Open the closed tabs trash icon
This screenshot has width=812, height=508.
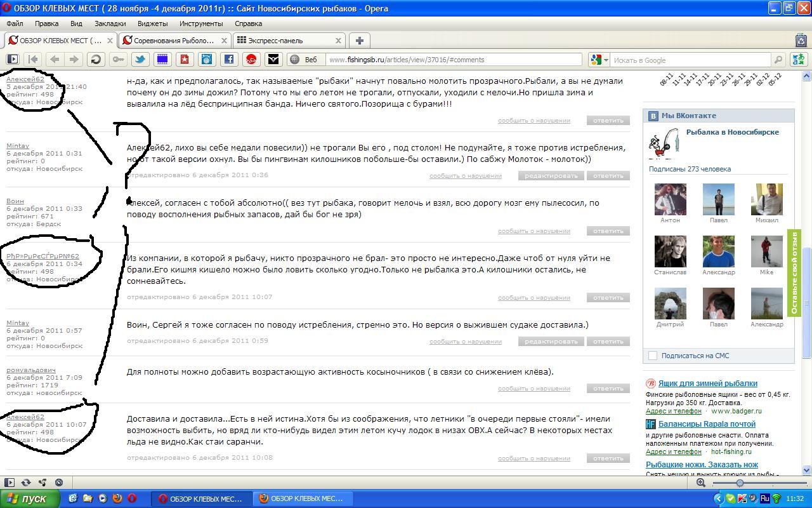click(801, 40)
